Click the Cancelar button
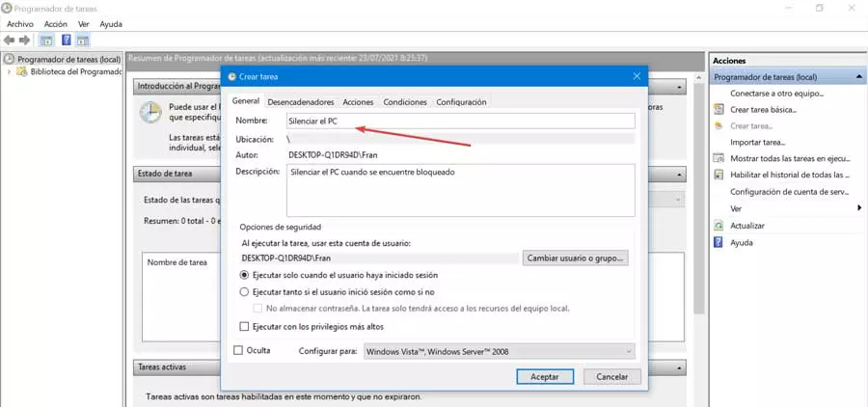This screenshot has height=407, width=868. (x=612, y=376)
